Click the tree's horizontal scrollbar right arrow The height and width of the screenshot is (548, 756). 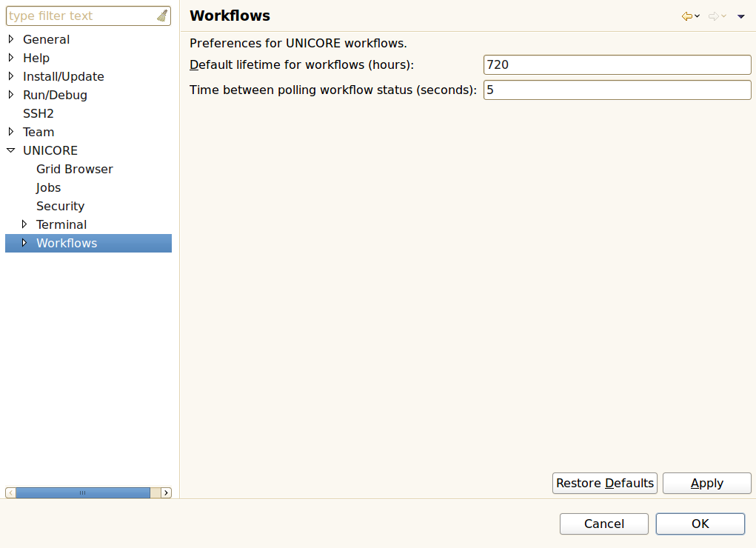[x=166, y=492]
